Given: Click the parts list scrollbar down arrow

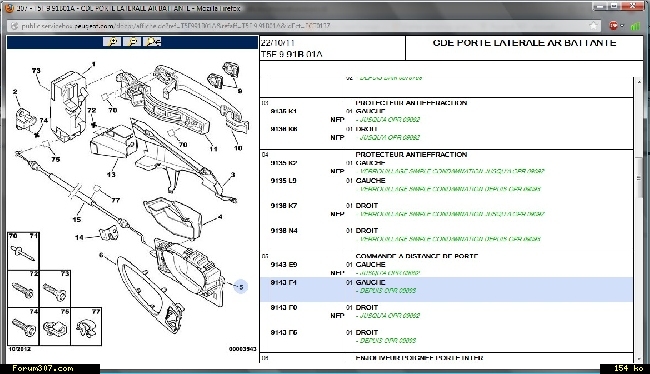Looking at the screenshot, I should 639,359.
